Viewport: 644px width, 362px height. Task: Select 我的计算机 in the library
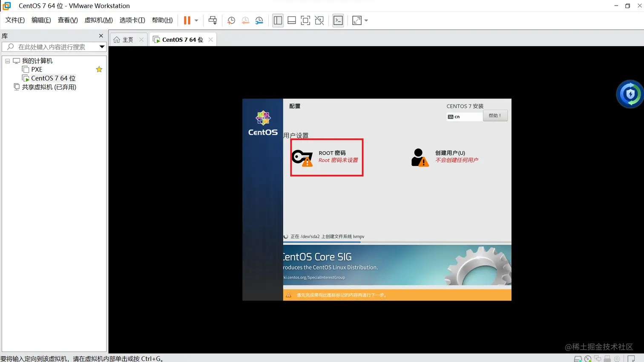37,61
